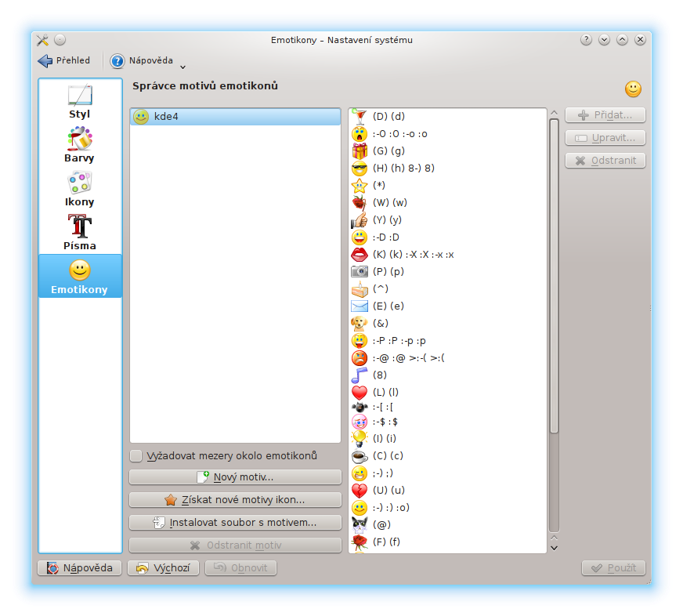Select the Emotikony sidebar item

(x=80, y=277)
